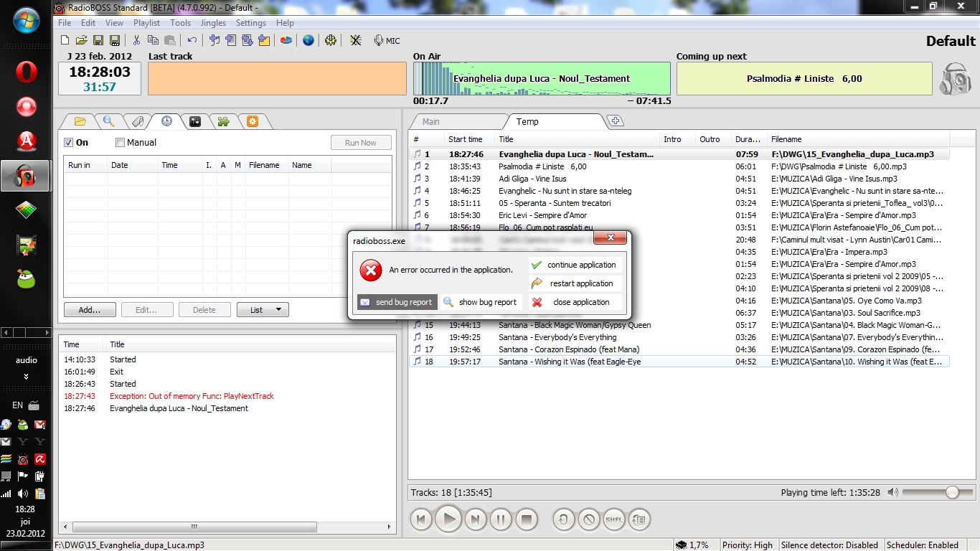This screenshot has height=551, width=980.
Task: Toggle the playlist-list round button
Action: pos(639,519)
